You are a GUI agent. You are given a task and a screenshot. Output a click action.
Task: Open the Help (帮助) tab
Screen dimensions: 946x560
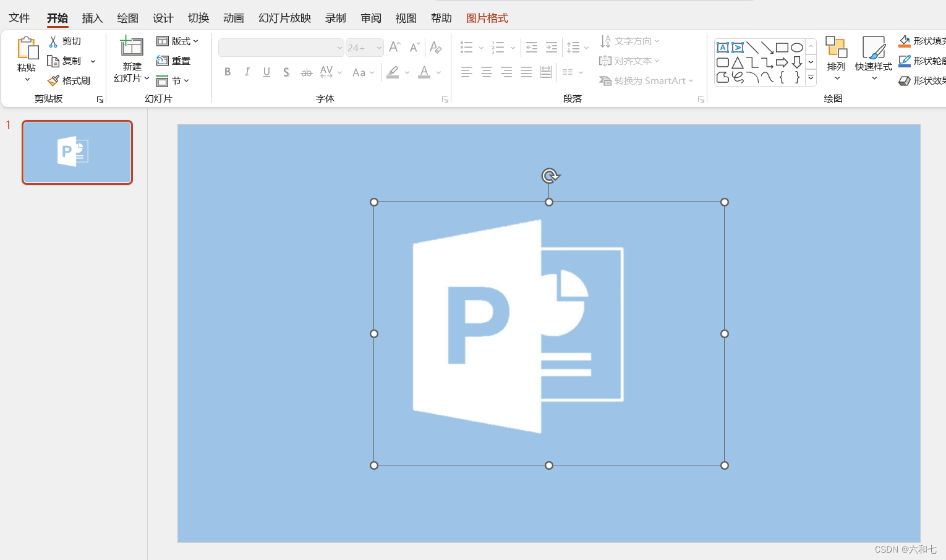point(441,18)
